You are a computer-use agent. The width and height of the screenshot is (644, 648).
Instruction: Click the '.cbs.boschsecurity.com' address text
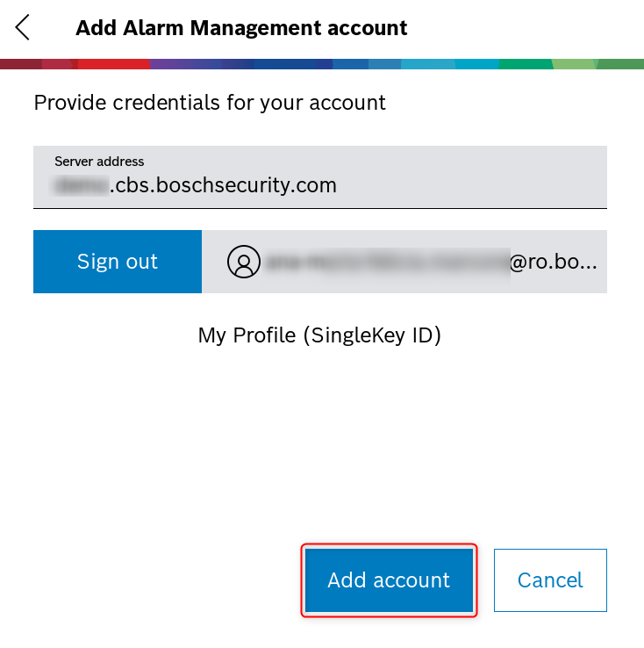(x=223, y=185)
